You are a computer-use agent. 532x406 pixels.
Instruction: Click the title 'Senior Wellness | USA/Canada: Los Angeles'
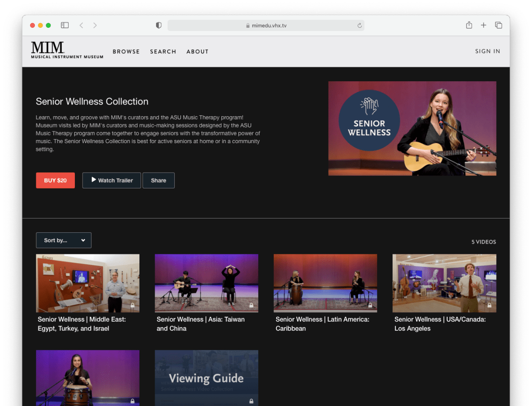[440, 324]
